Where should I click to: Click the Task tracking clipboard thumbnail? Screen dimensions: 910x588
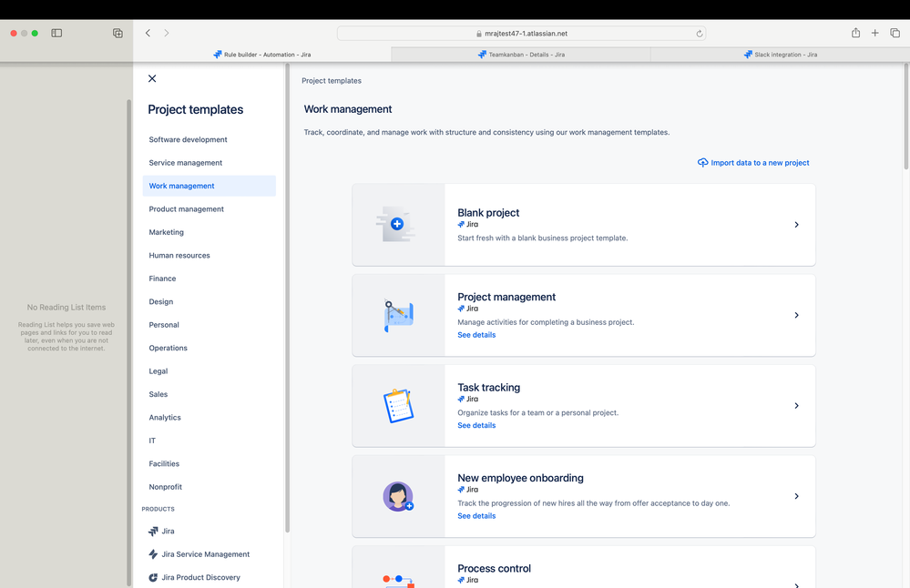pyautogui.click(x=398, y=405)
